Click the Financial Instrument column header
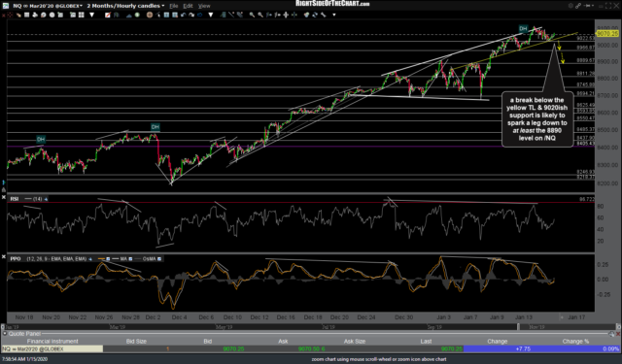This screenshot has height=364, width=622. click(x=52, y=342)
